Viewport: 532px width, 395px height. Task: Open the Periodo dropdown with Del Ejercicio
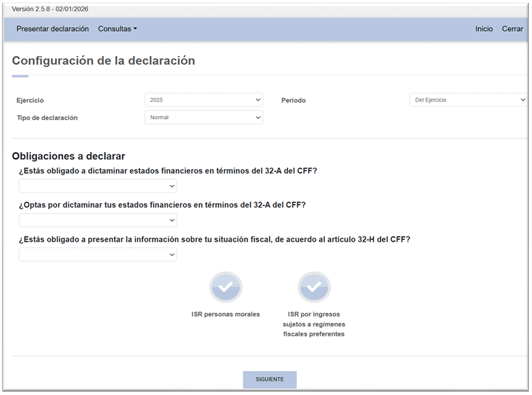(468, 99)
